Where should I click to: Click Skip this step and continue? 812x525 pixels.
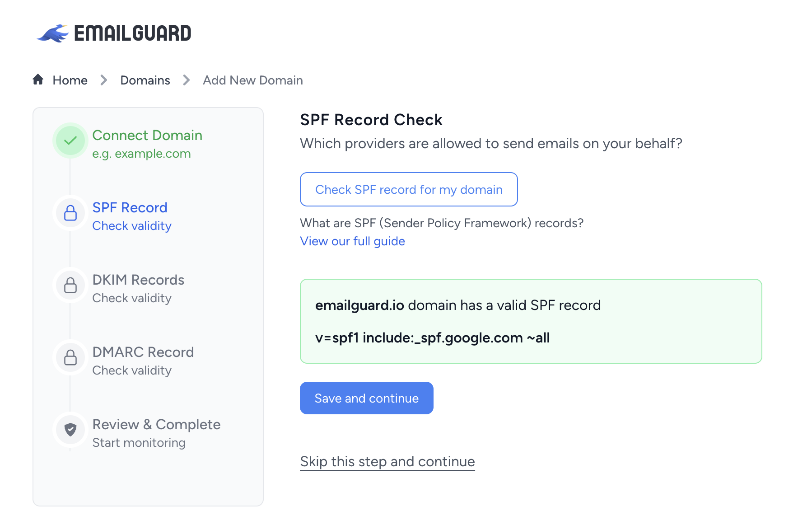[387, 462]
